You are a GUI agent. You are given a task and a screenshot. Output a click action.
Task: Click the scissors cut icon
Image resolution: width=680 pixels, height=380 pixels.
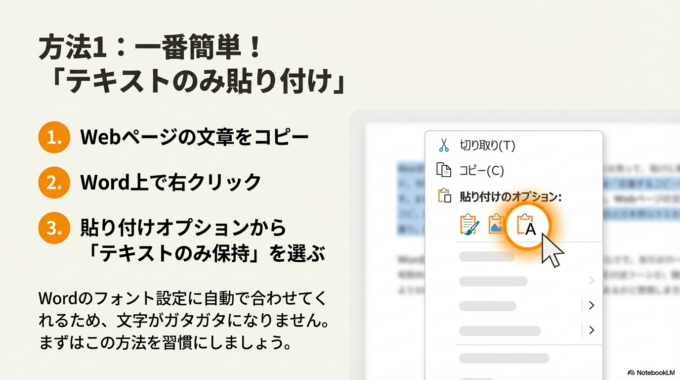[443, 145]
